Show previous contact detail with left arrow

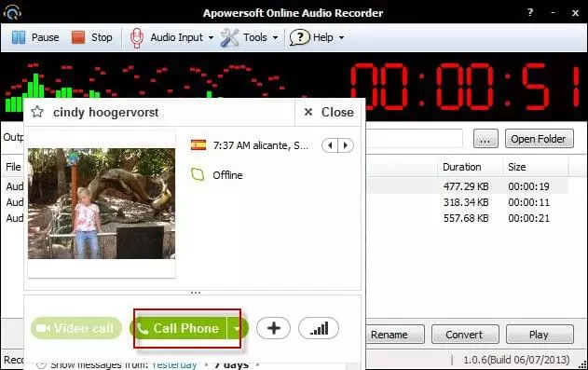(330, 145)
